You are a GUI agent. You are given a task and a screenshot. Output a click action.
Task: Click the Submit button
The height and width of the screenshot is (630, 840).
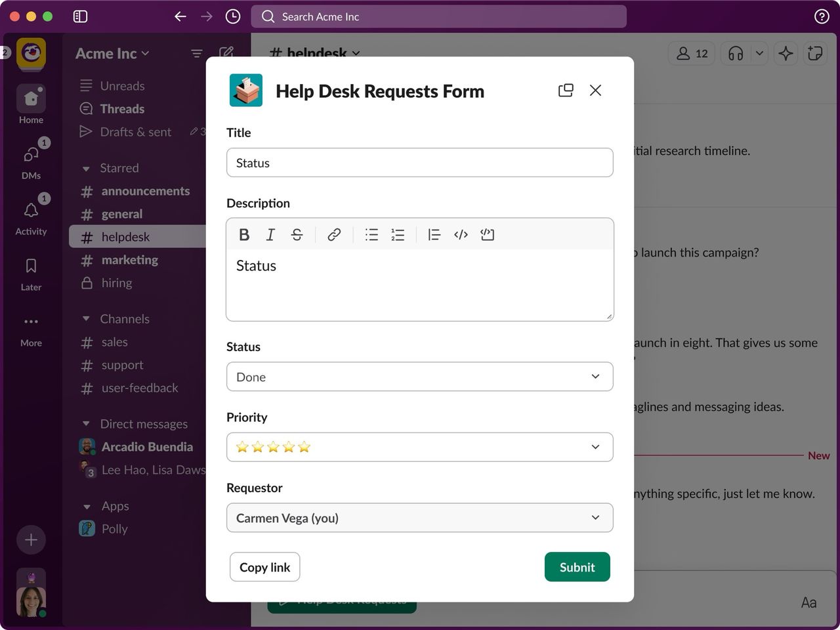click(577, 567)
